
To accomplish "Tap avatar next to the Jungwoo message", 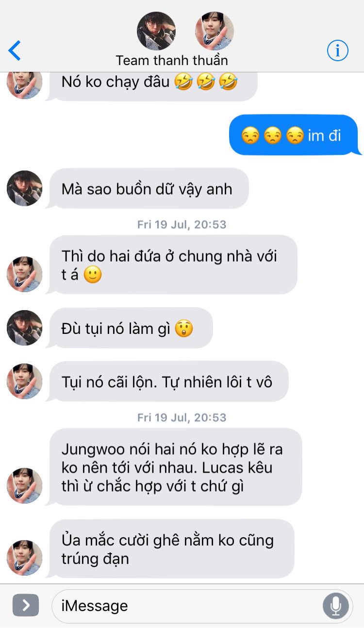I will tap(25, 486).
